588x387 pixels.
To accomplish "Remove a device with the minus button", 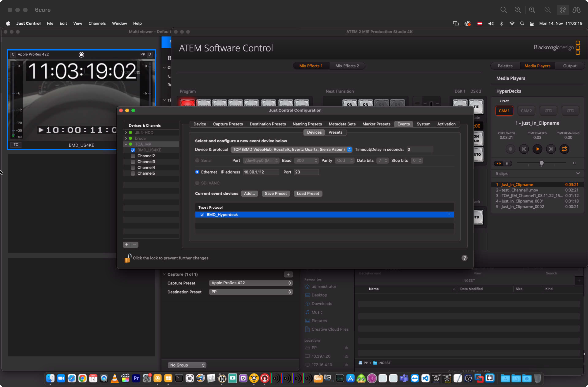I will (x=134, y=245).
